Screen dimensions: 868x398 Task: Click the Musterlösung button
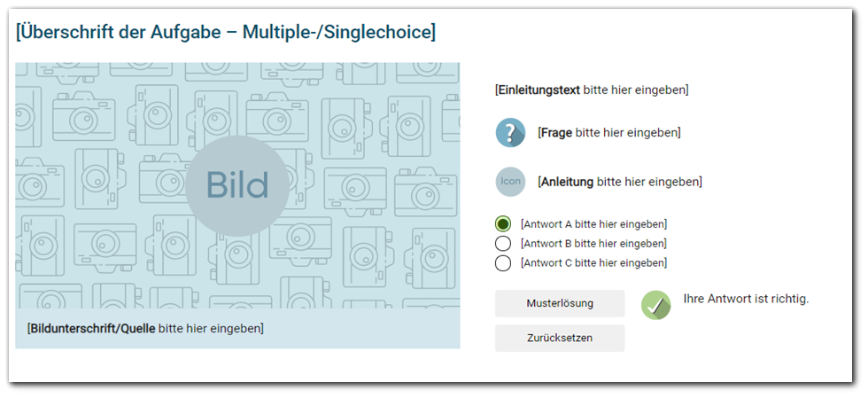point(560,303)
